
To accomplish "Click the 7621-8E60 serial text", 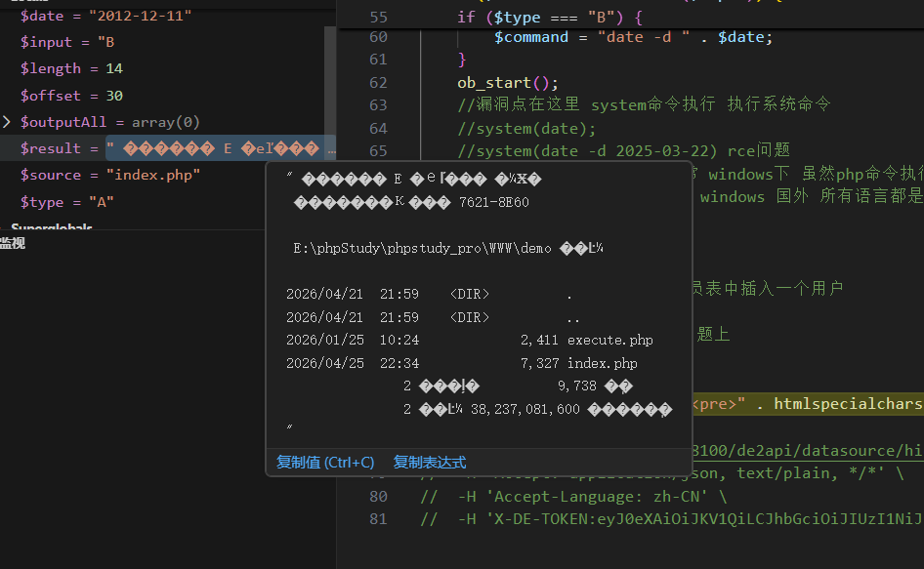I will pos(494,203).
